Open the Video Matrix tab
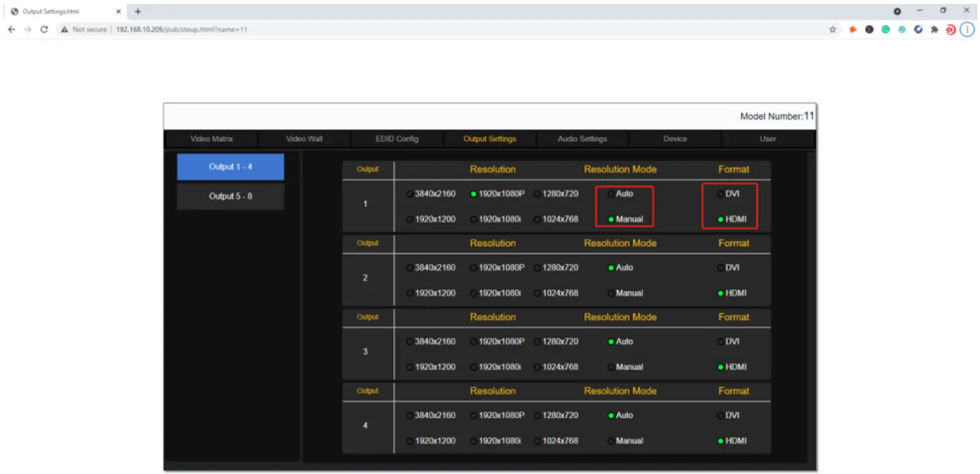 point(212,139)
